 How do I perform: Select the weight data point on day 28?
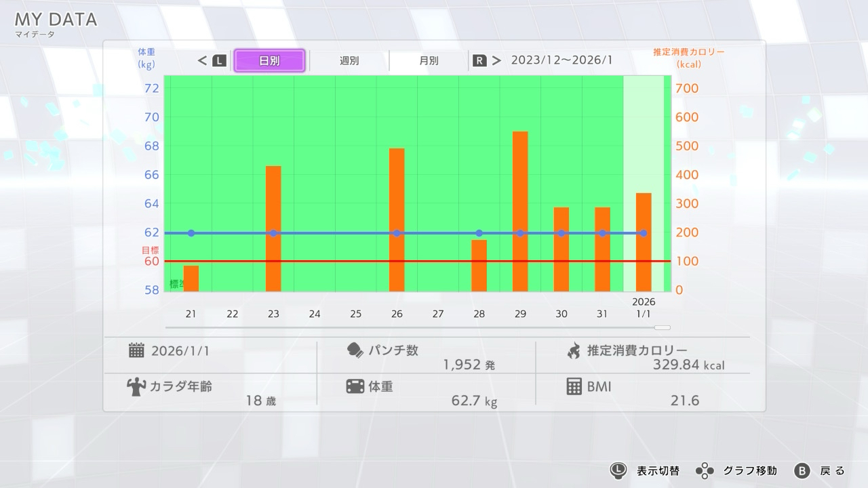click(x=479, y=233)
